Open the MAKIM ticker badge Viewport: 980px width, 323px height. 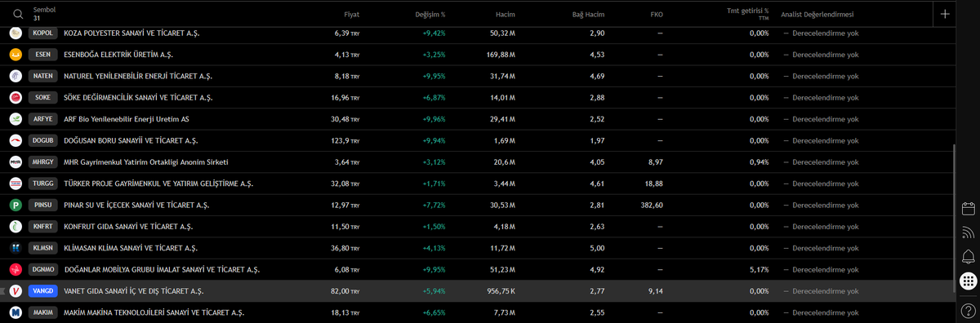pos(42,312)
